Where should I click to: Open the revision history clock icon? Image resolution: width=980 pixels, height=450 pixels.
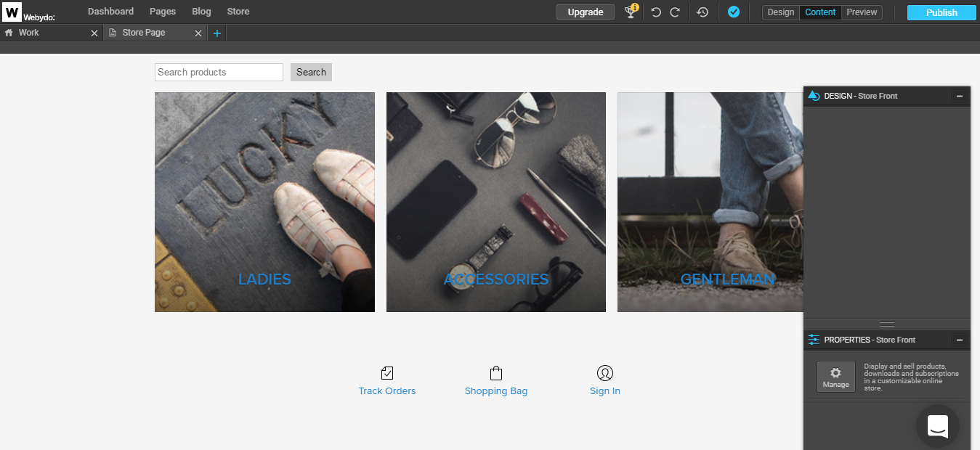point(702,12)
